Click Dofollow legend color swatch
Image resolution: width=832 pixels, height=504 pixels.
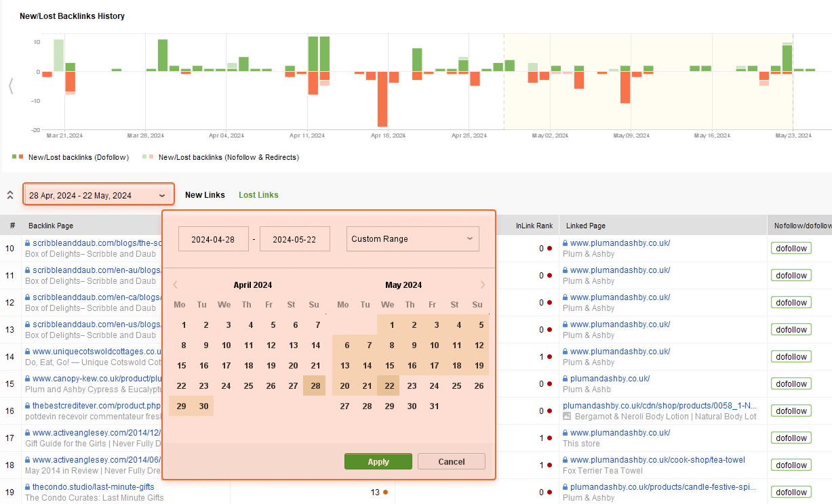[x=18, y=157]
